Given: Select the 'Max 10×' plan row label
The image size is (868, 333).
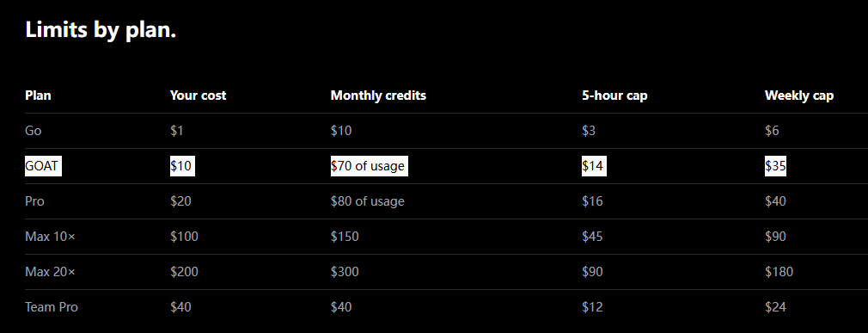Looking at the screenshot, I should coord(51,237).
